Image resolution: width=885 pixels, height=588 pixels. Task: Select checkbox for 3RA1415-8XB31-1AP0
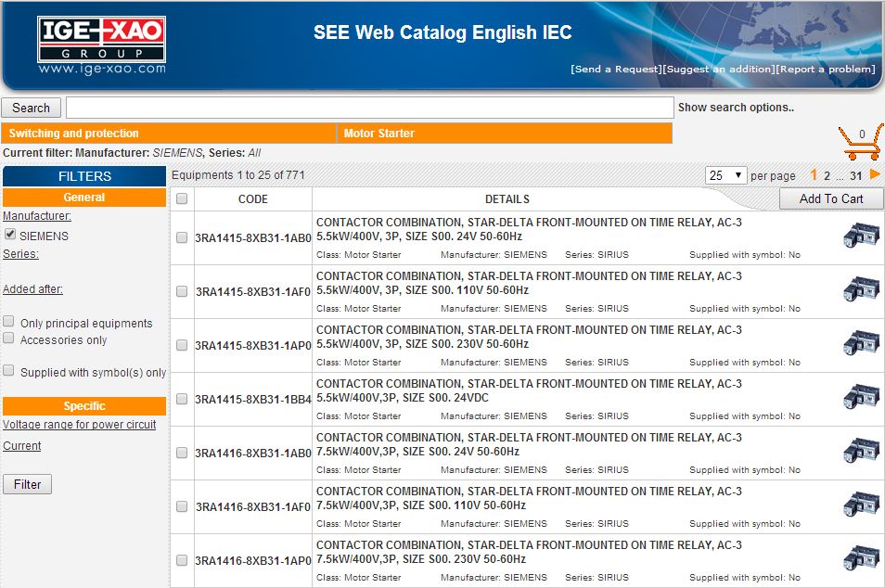click(x=182, y=345)
